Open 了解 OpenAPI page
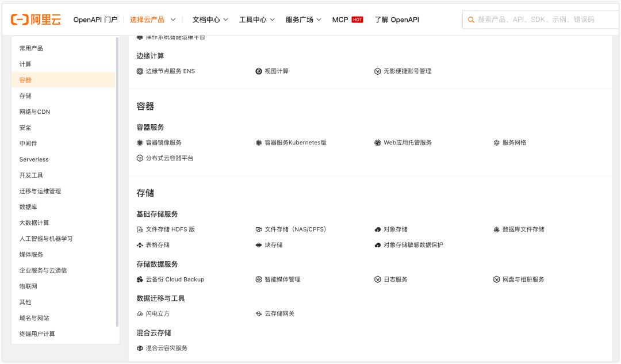This screenshot has height=364, width=621. [x=397, y=20]
